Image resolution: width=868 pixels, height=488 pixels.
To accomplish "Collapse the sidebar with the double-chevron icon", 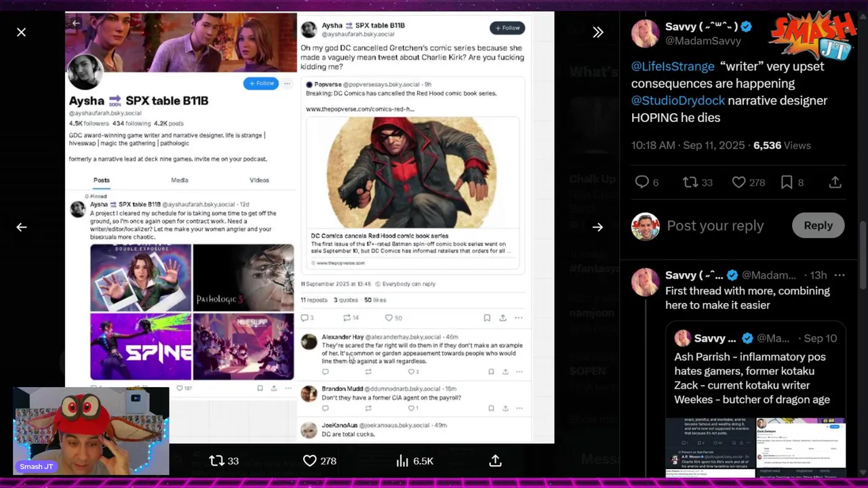I will (x=597, y=32).
